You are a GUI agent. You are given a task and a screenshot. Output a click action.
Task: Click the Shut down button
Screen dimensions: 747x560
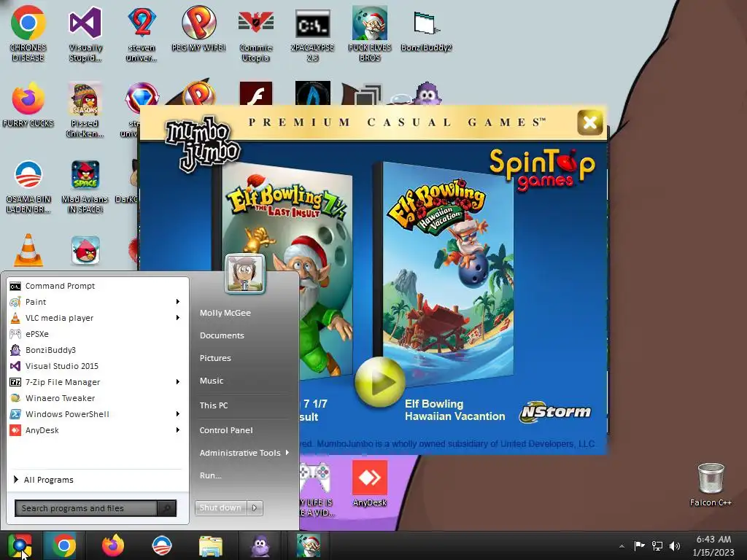click(x=221, y=508)
